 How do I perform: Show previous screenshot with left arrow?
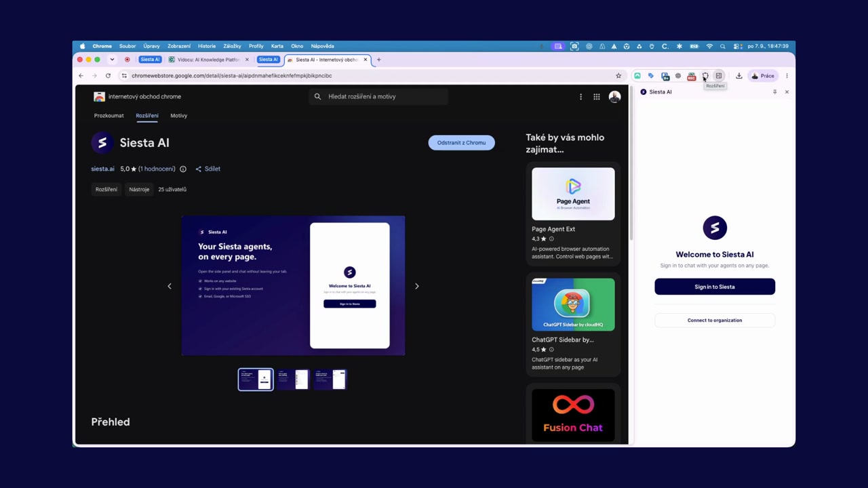(x=170, y=286)
